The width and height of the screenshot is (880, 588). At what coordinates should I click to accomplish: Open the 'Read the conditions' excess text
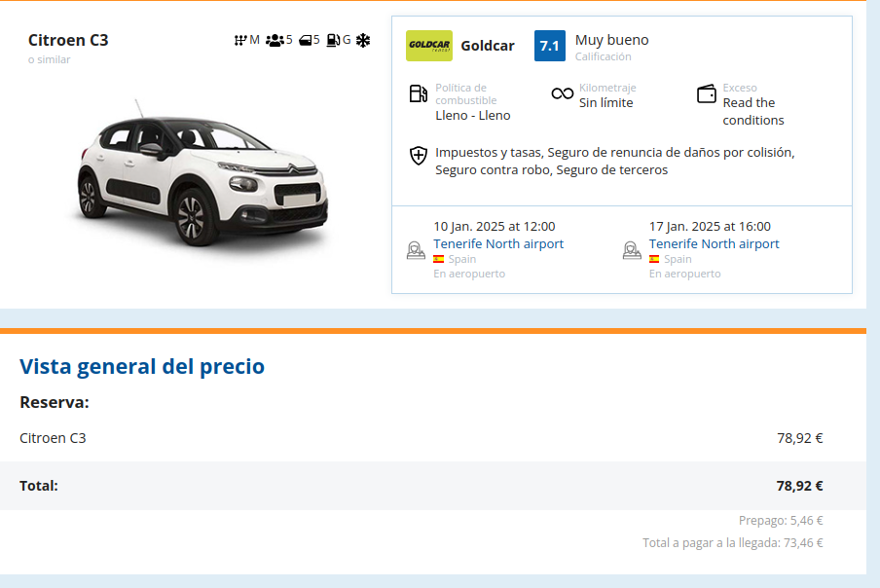click(x=752, y=111)
